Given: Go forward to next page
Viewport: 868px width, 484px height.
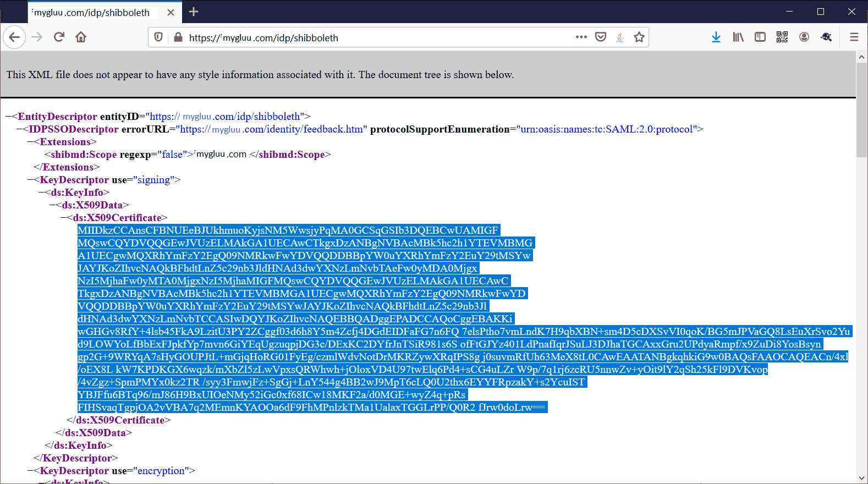Looking at the screenshot, I should 37,37.
